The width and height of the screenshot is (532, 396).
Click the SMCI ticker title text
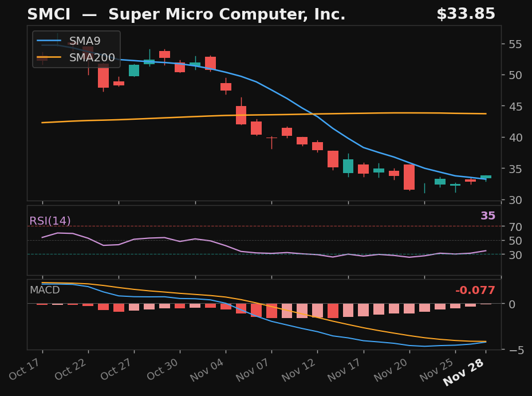click(49, 14)
